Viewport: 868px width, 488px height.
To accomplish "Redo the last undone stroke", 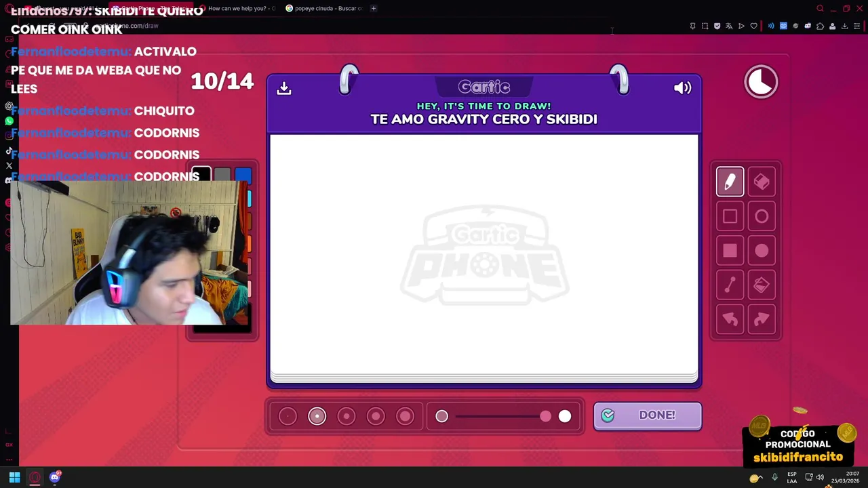I will 762,319.
